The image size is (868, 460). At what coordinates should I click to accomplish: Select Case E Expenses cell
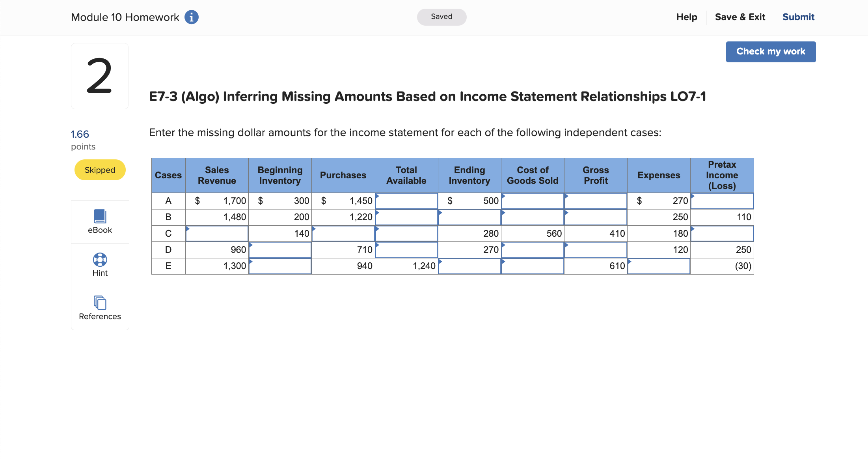click(x=659, y=266)
